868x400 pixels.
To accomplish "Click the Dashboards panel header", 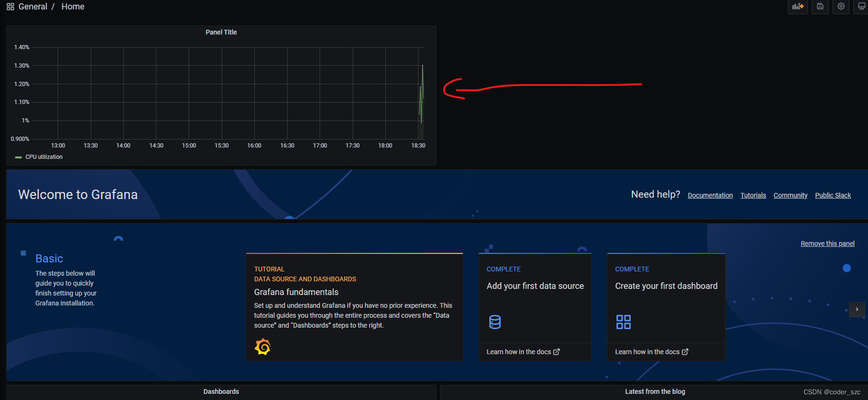I will (221, 391).
